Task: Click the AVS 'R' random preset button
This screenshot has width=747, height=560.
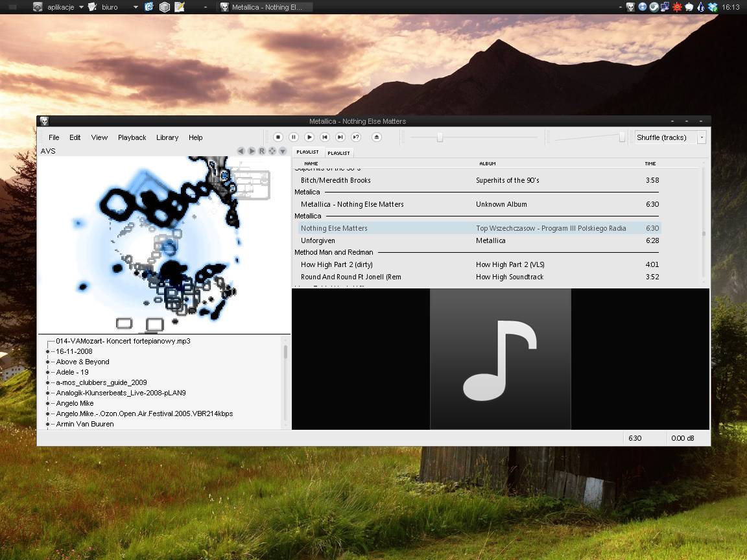Action: click(262, 151)
